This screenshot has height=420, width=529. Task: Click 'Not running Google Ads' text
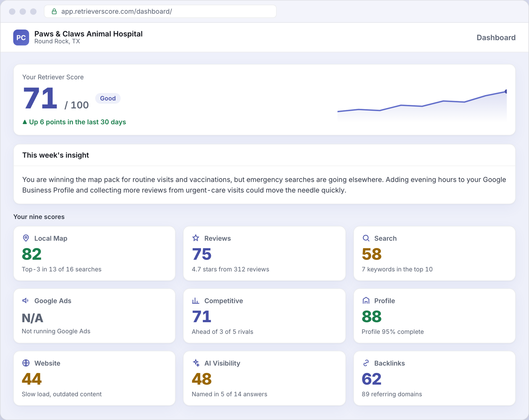(x=56, y=331)
